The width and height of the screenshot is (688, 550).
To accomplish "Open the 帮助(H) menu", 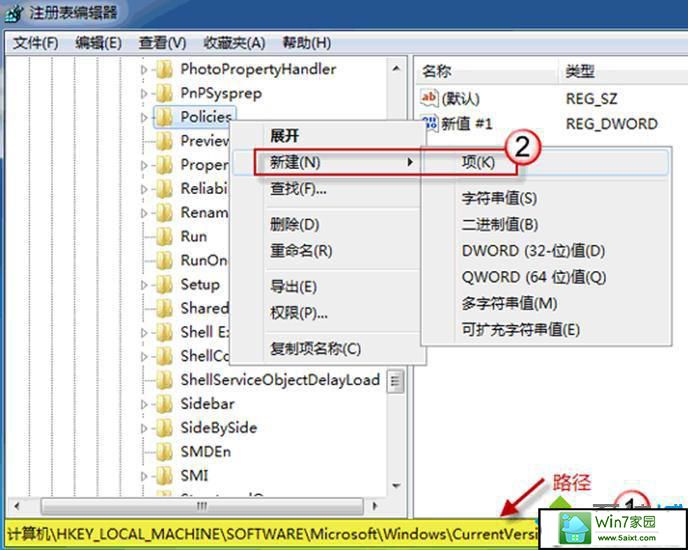I will pyautogui.click(x=307, y=43).
